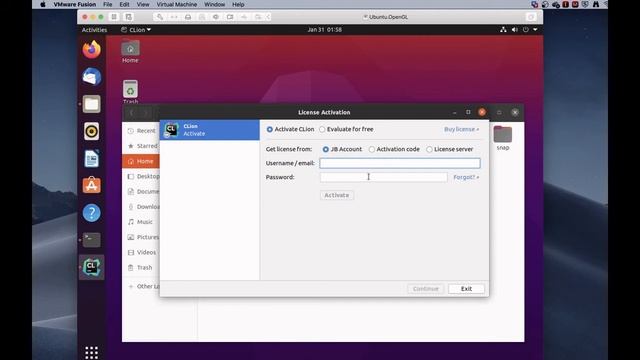Choose Activation code license source
The image size is (640, 360).
(372, 149)
